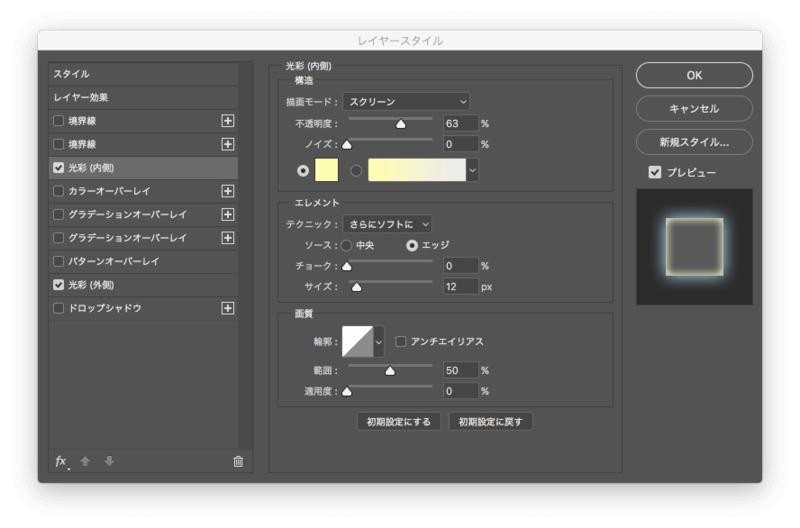Add another ドロップシャドウ with plus icon
The height and width of the screenshot is (528, 800).
click(228, 308)
